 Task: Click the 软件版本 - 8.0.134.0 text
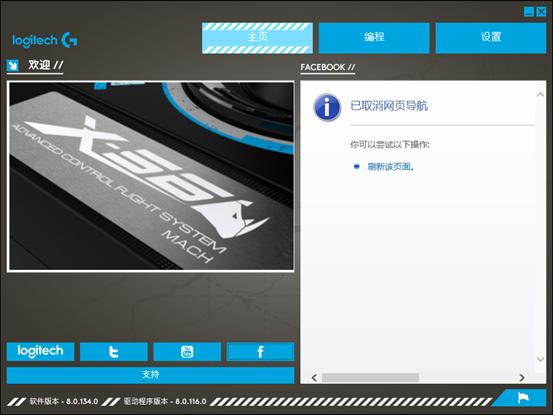(64, 401)
